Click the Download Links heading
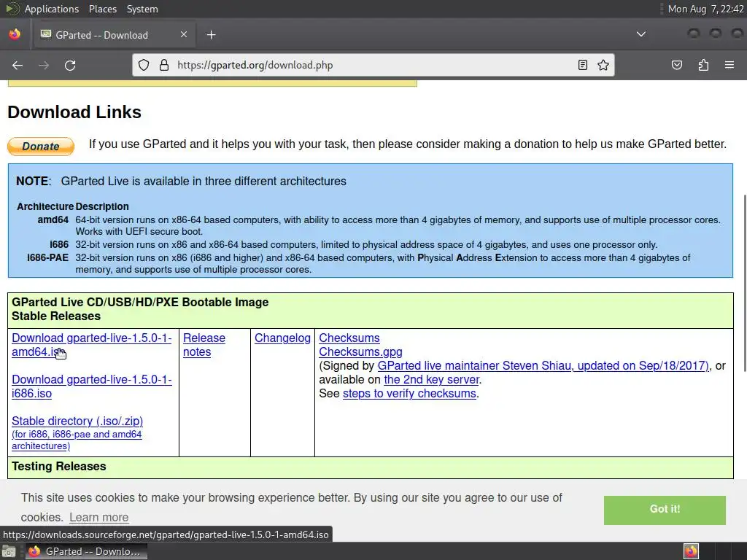Screen dimensions: 747x560 click(74, 112)
